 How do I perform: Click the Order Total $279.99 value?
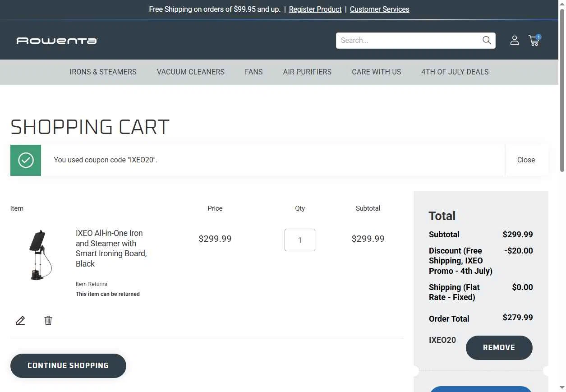click(518, 318)
